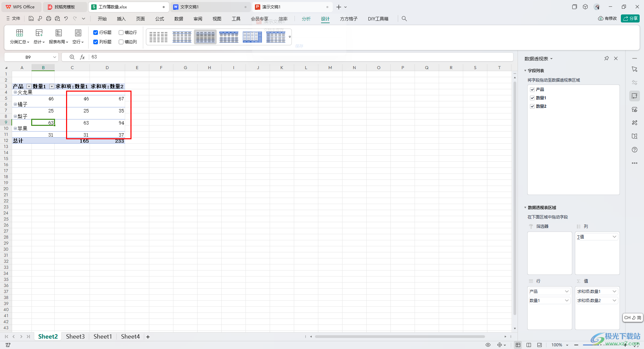This screenshot has width=644, height=349.
Task: Click the Print Preview icon
Action: (x=57, y=19)
